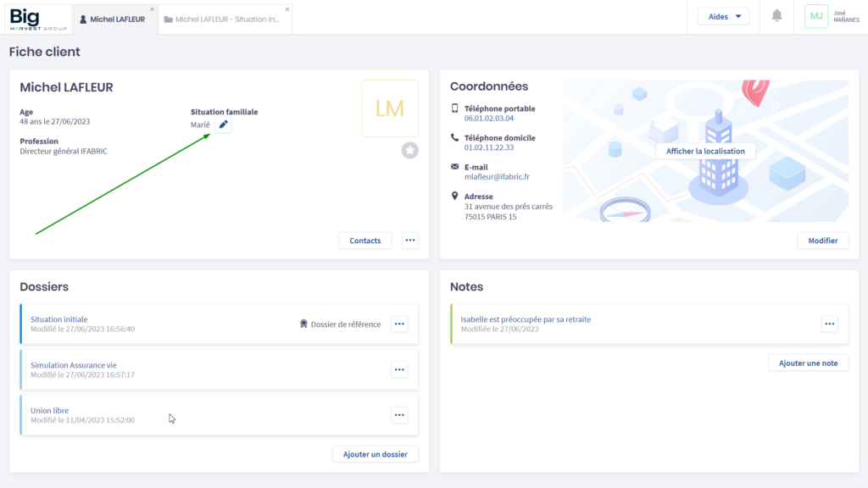Open more options for Union libre dossier
The width and height of the screenshot is (868, 488).
399,415
